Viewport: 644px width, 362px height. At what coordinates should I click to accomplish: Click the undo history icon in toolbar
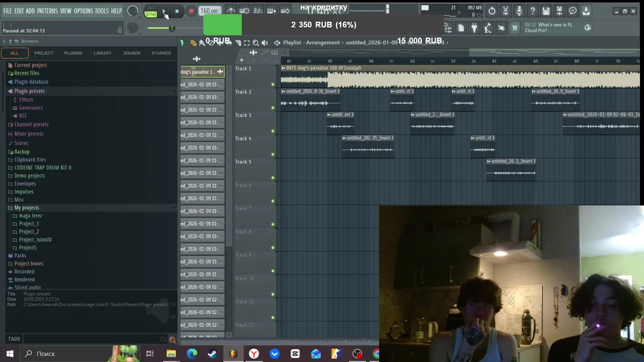pos(492,11)
